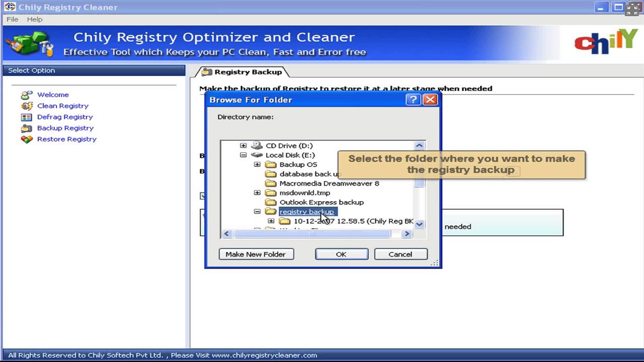The width and height of the screenshot is (644, 362).
Task: Open the File menu
Action: 13,19
